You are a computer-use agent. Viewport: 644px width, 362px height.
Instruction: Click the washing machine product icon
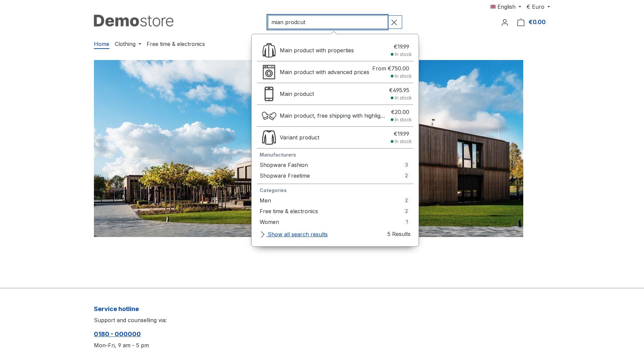coord(269,72)
